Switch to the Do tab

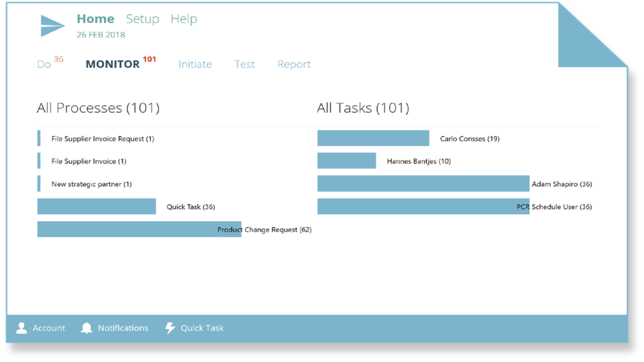click(44, 64)
